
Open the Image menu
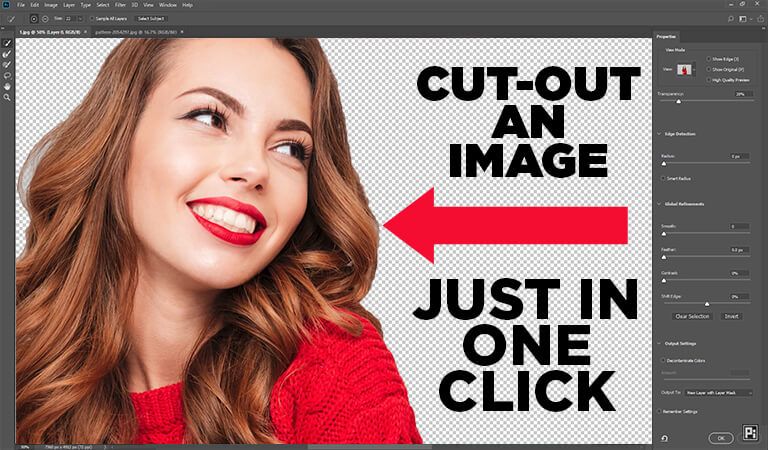(51, 5)
